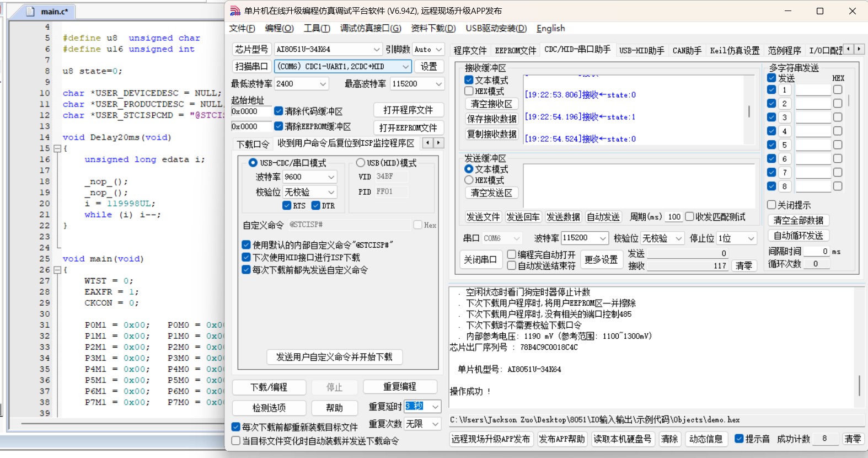868x458 pixels.
Task: Click right arrow next to 下载口令 tab
Action: 439,143
